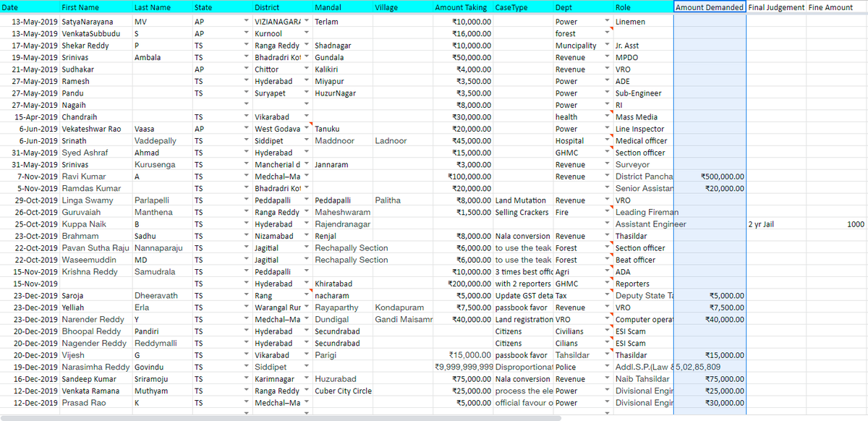
Task: Click the fine amount cell '1000'
Action: (x=837, y=224)
